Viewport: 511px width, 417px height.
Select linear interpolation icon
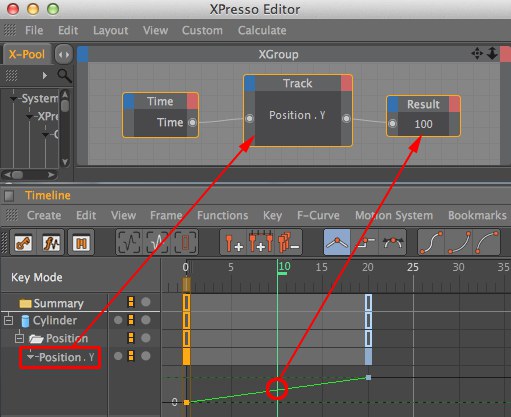click(x=337, y=242)
